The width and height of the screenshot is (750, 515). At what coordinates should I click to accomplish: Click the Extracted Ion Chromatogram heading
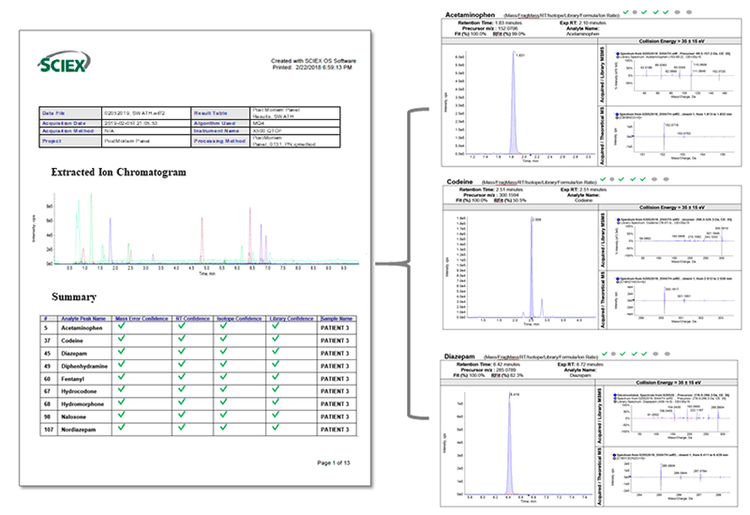click(120, 172)
